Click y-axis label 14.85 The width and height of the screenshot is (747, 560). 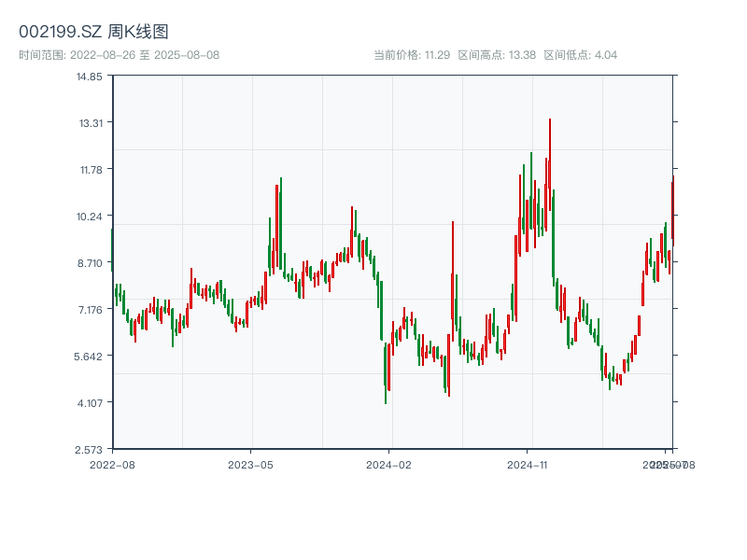coord(89,77)
